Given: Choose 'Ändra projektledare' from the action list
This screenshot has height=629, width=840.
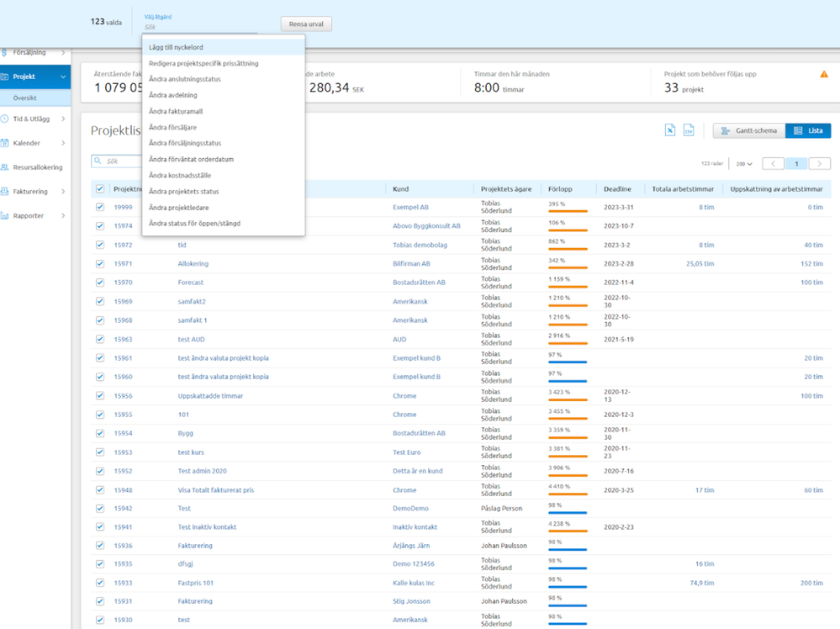Looking at the screenshot, I should point(179,208).
